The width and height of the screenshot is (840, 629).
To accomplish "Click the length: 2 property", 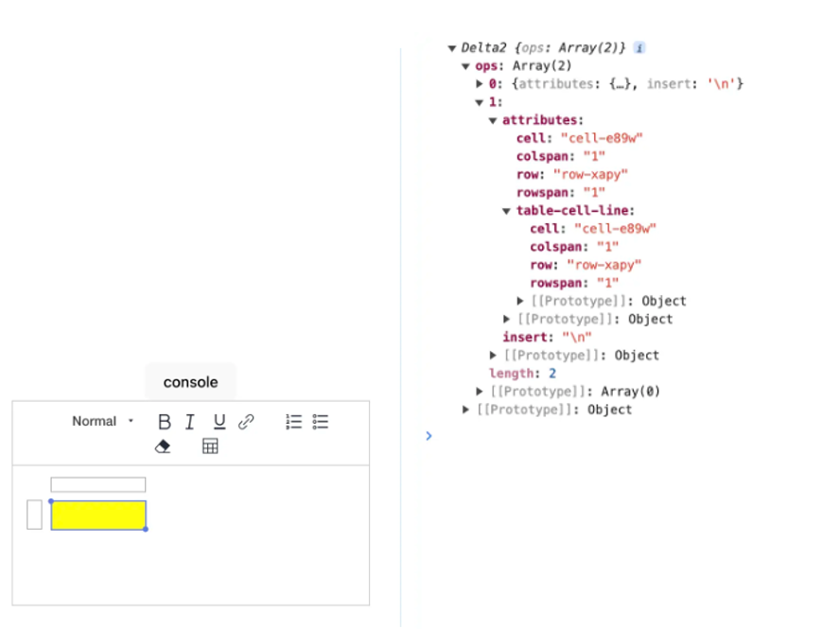I will pyautogui.click(x=522, y=374).
